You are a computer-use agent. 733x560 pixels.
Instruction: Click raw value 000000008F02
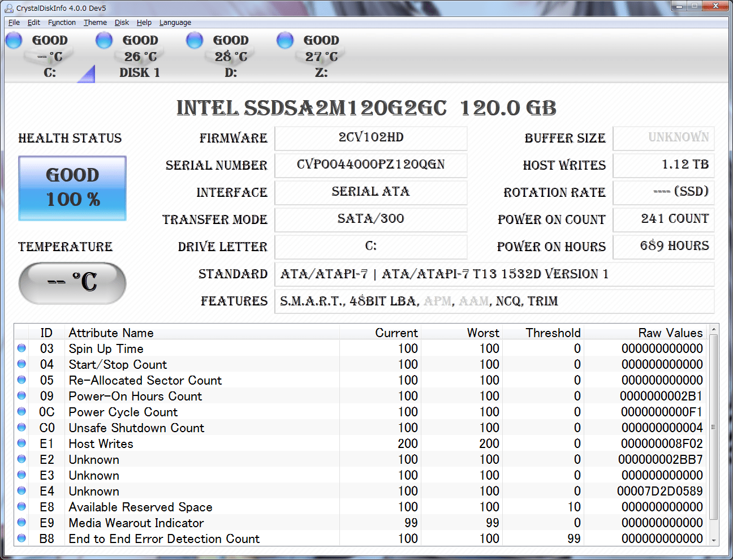pos(662,443)
